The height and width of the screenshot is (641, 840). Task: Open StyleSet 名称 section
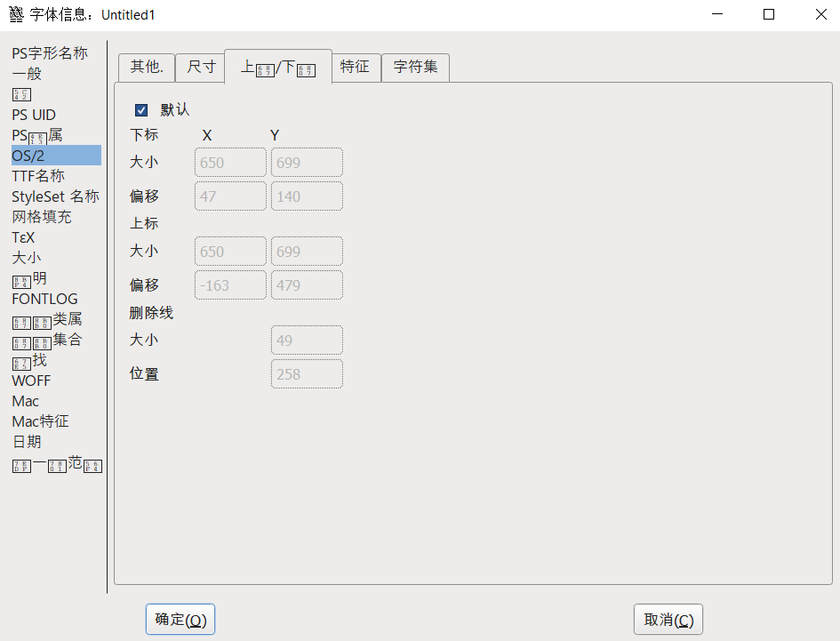56,196
